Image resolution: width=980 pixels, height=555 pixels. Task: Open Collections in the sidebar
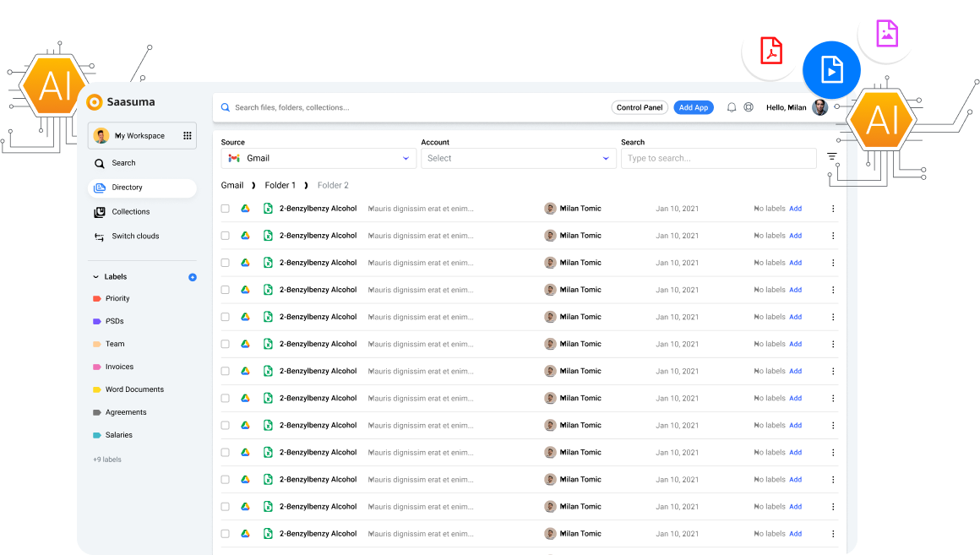tap(130, 212)
